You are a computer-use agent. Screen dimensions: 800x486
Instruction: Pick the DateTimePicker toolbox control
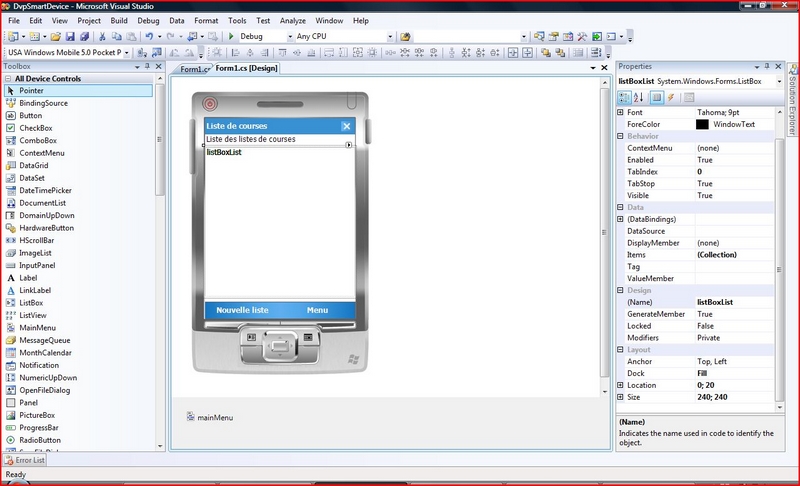tap(45, 190)
